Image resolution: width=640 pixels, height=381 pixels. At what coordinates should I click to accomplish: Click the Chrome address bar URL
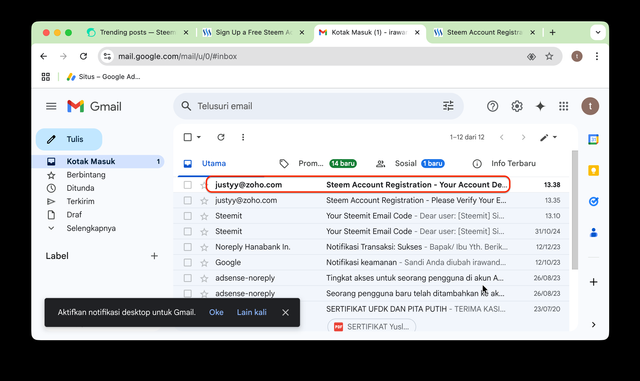coord(178,56)
